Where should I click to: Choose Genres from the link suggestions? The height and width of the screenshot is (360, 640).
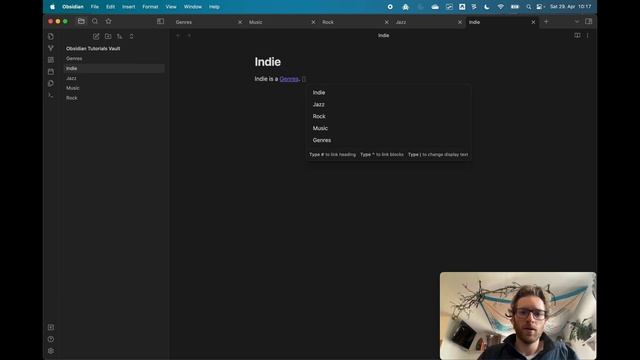click(x=389, y=140)
